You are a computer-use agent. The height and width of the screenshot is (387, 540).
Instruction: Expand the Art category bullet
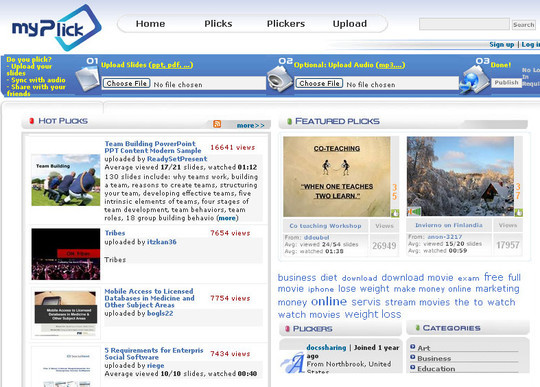(413, 347)
